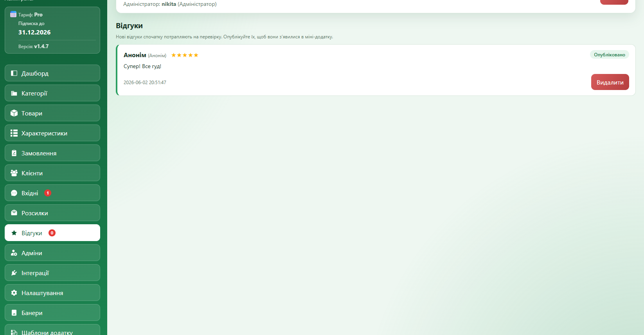644x335 pixels.
Task: Click the Шаблони додатку icon
Action: (x=14, y=332)
